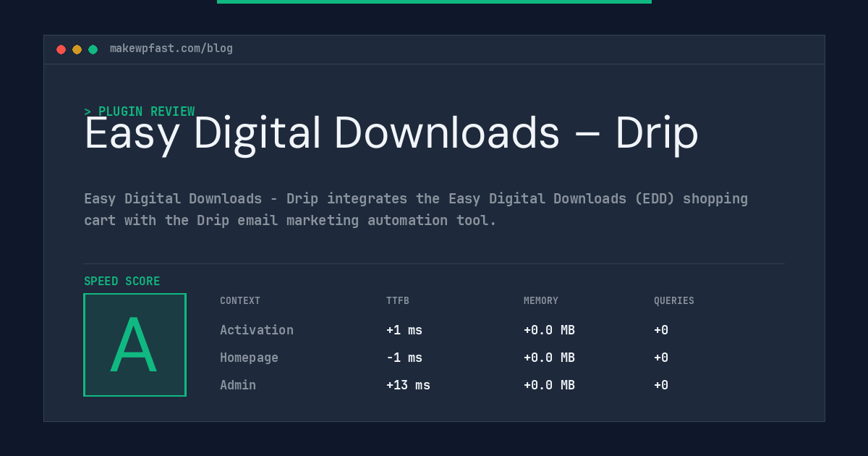Click the -1 ms Homepage TTFB value
This screenshot has width=868, height=456.
(404, 358)
